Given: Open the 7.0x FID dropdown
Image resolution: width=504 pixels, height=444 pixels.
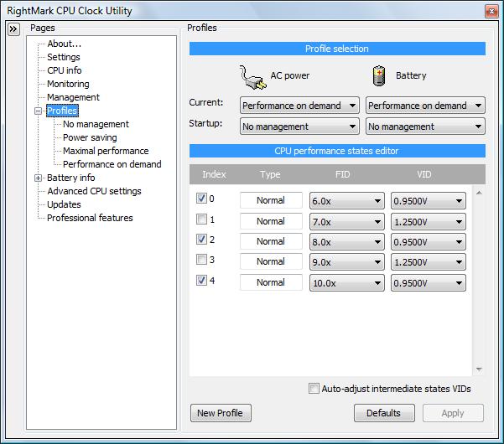Looking at the screenshot, I should [x=347, y=221].
